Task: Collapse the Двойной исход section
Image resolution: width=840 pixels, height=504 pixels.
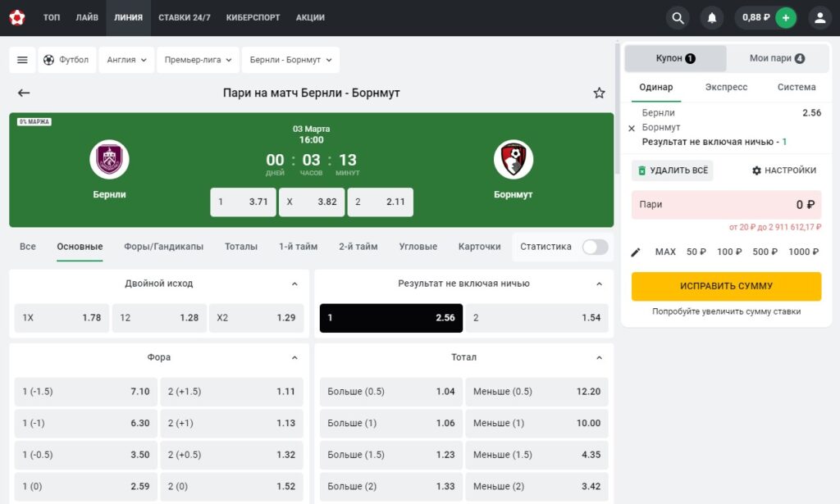Action: (294, 284)
